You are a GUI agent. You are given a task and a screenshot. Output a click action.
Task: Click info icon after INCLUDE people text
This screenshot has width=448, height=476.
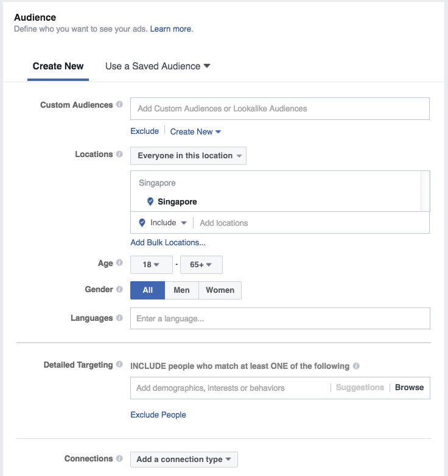[356, 366]
